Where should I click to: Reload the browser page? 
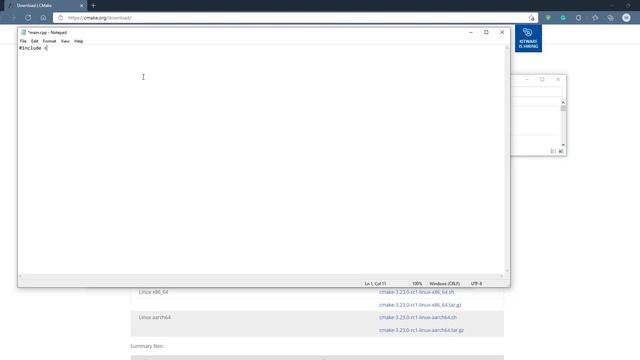pos(28,18)
